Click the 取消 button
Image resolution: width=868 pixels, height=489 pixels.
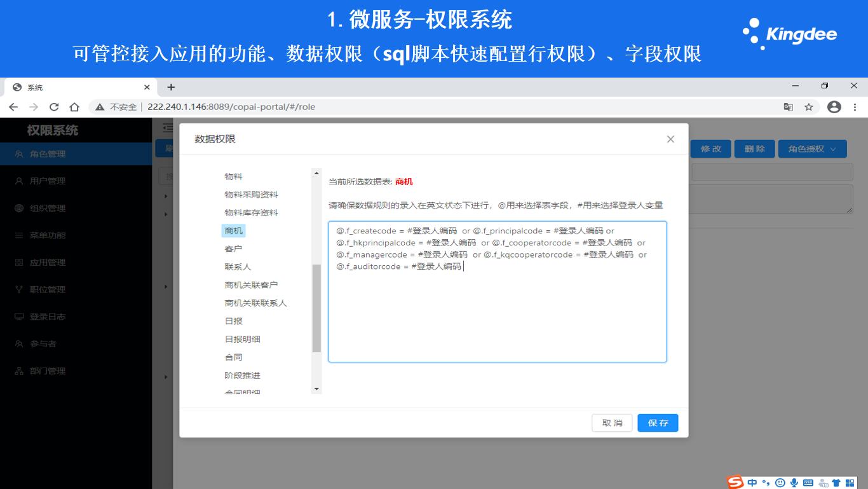point(612,423)
